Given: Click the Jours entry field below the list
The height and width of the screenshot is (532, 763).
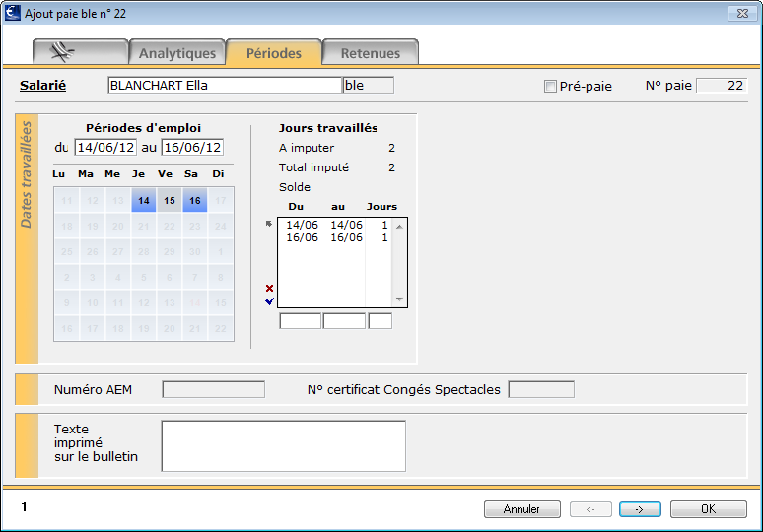Looking at the screenshot, I should [381, 321].
